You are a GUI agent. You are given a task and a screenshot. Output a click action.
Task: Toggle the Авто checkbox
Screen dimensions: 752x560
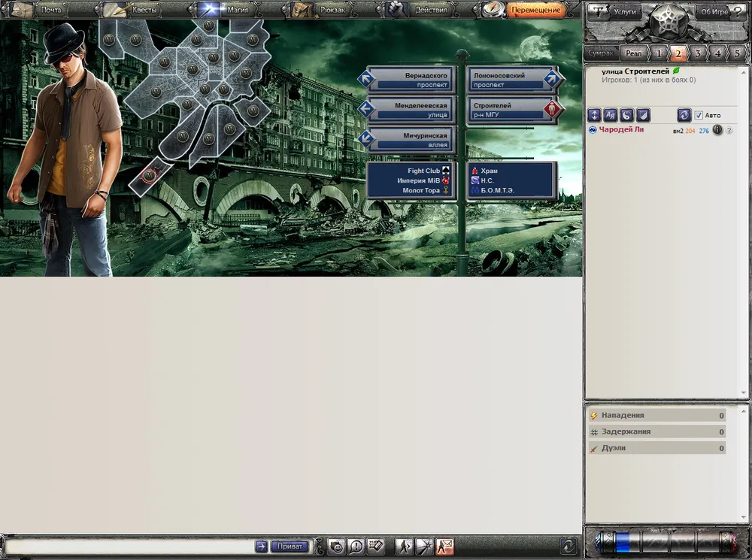699,115
